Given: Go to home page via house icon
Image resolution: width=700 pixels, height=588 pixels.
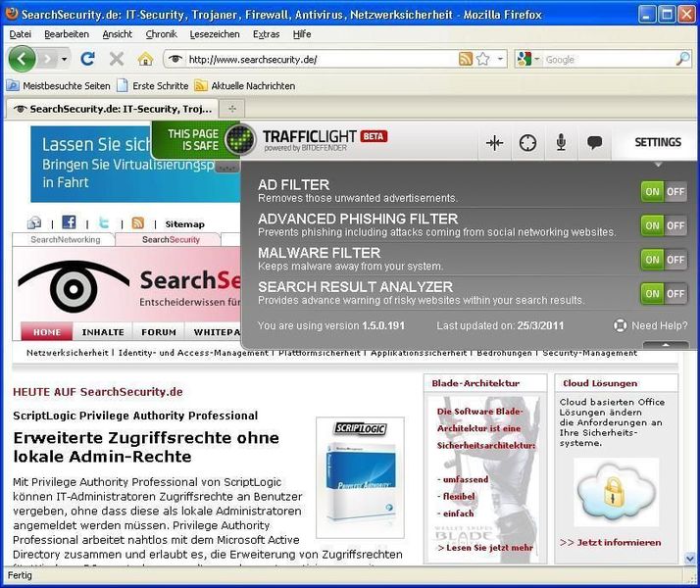Looking at the screenshot, I should (145, 59).
